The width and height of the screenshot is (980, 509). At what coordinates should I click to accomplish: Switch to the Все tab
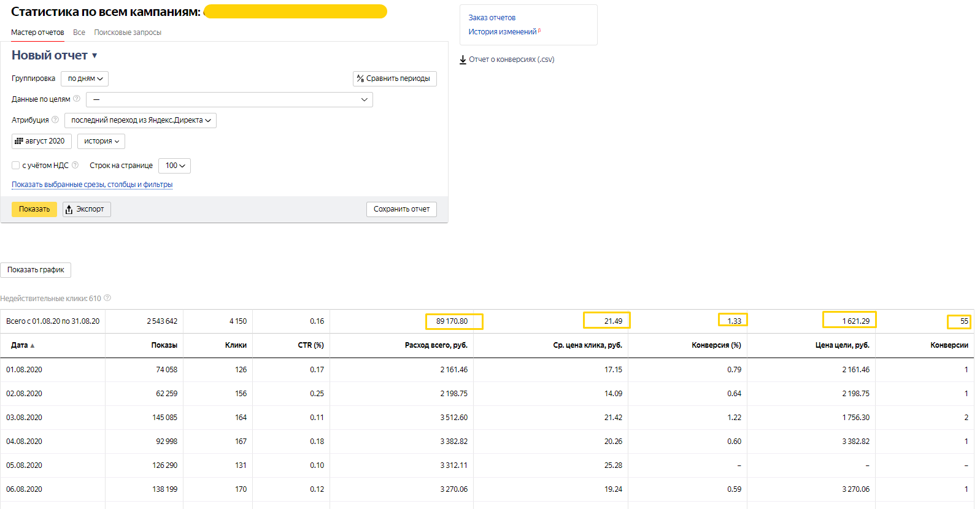pos(79,33)
